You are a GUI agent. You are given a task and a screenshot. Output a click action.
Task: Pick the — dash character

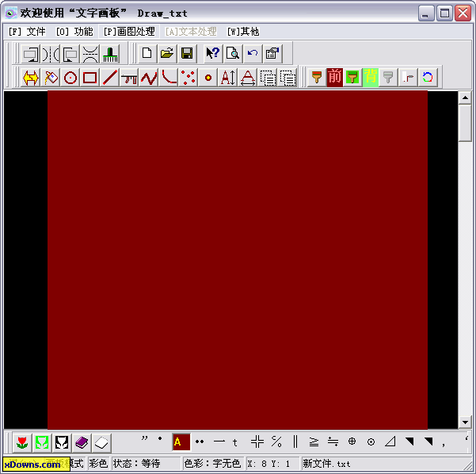coord(219,442)
